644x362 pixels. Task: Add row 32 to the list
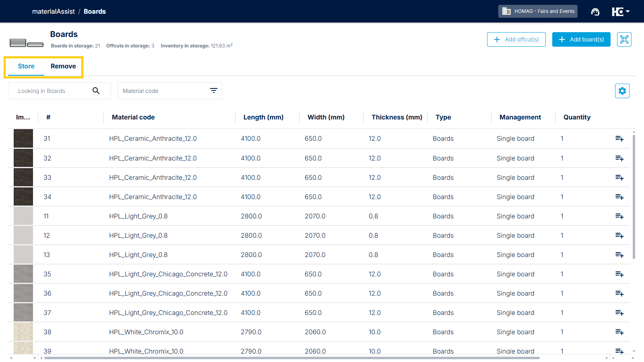[x=619, y=158]
